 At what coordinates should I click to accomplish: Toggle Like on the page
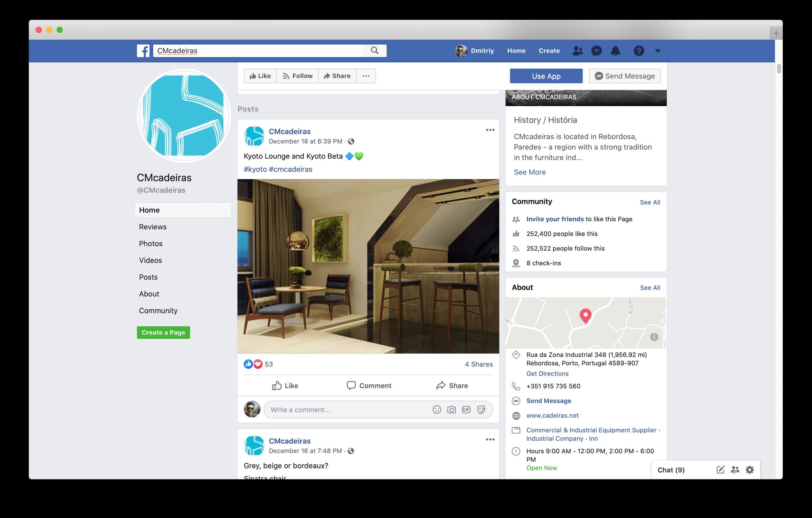coord(260,76)
